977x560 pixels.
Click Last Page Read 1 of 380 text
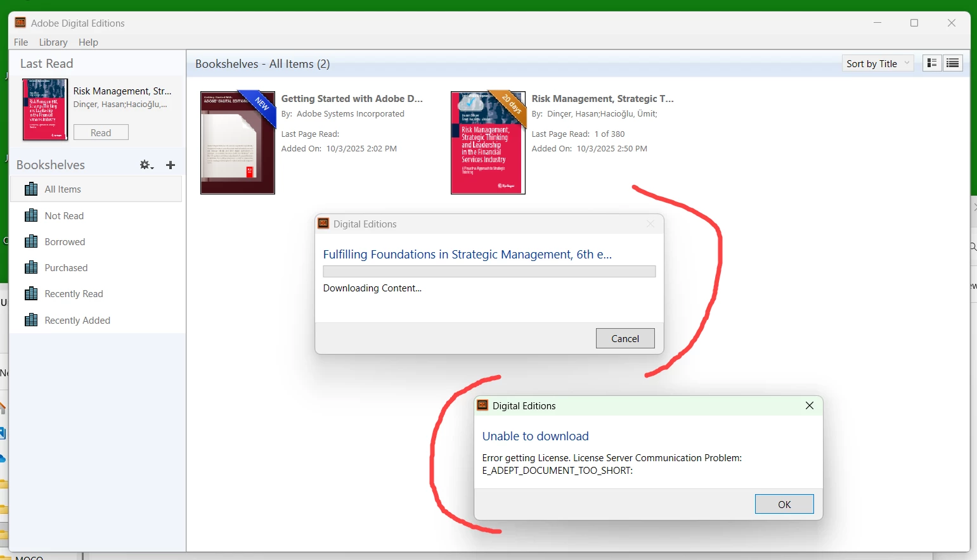(578, 134)
